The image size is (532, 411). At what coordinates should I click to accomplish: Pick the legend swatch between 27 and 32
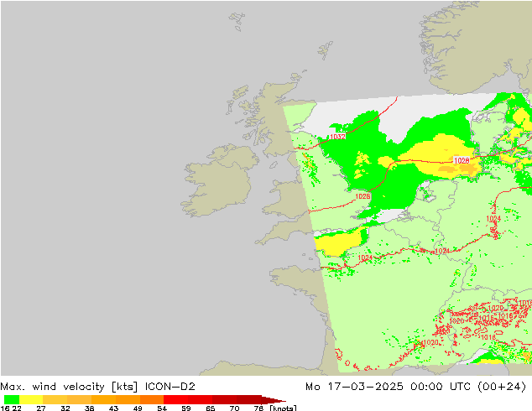click(x=55, y=399)
